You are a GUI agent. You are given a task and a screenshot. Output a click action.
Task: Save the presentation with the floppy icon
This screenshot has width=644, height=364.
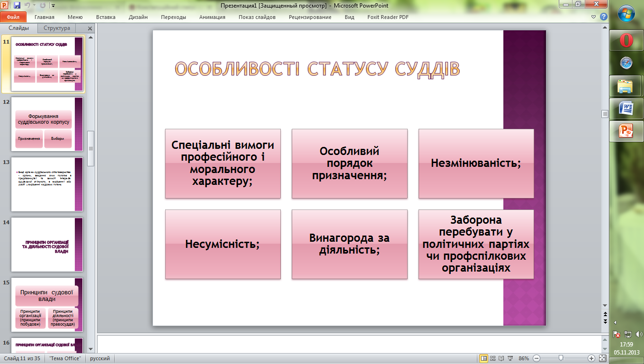coord(17,6)
